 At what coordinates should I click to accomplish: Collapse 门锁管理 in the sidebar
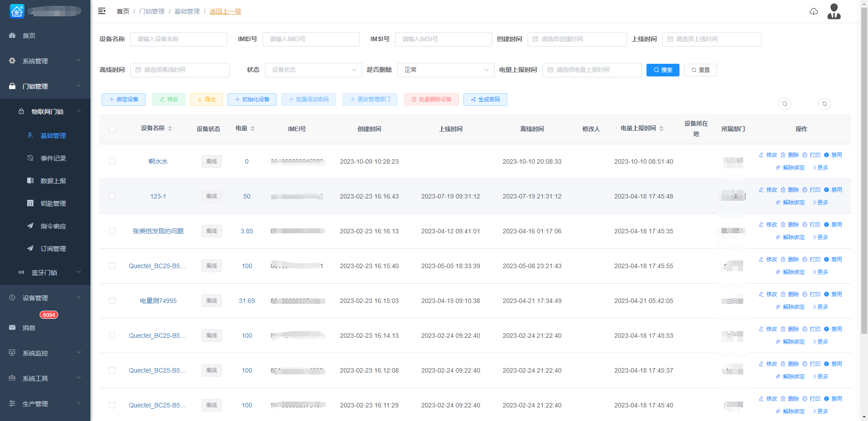(45, 86)
